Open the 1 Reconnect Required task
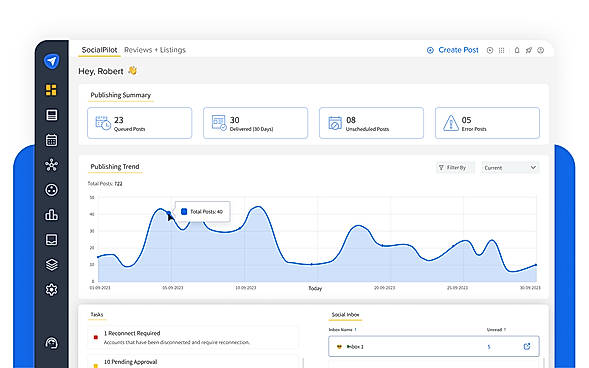The width and height of the screenshot is (589, 368). pos(193,337)
